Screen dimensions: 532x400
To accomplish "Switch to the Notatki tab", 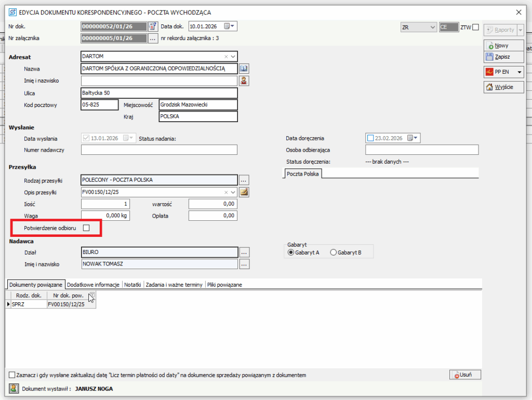I will (133, 285).
